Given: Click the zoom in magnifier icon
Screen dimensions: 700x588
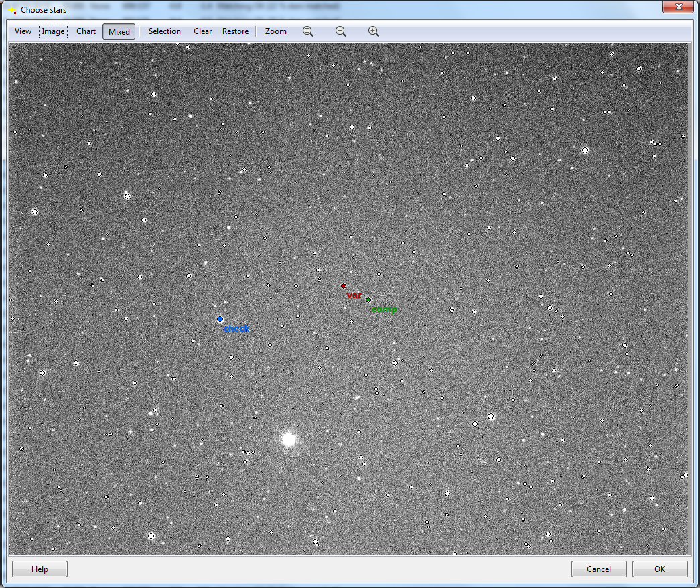Looking at the screenshot, I should point(374,31).
